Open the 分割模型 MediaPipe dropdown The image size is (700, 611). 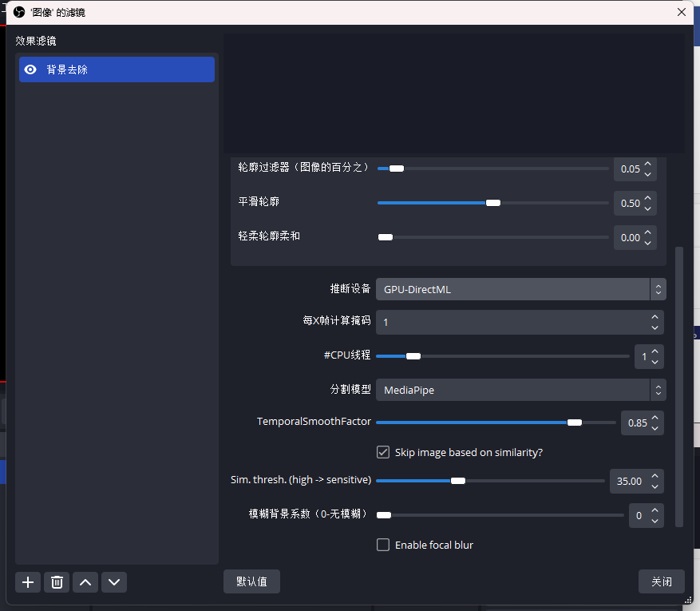click(x=520, y=390)
